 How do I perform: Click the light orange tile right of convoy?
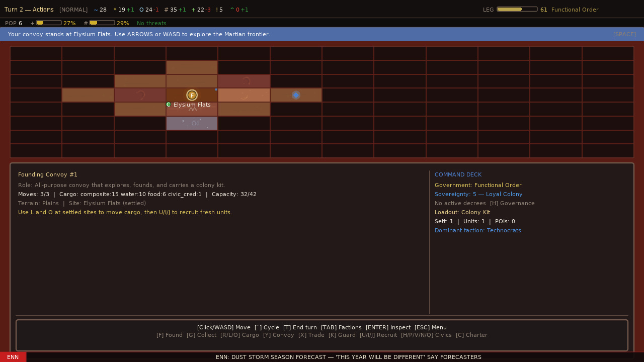(x=244, y=95)
